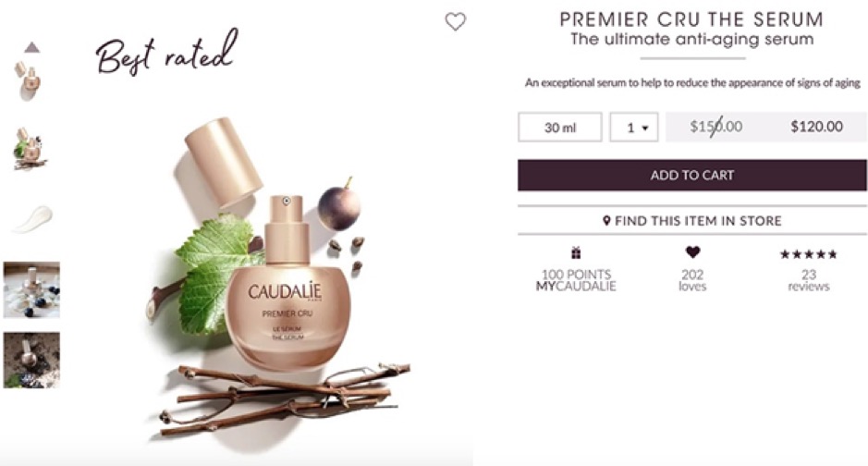Open the 100 Points MyCaudalie info
Viewport: 868px width, 466px height.
(576, 280)
